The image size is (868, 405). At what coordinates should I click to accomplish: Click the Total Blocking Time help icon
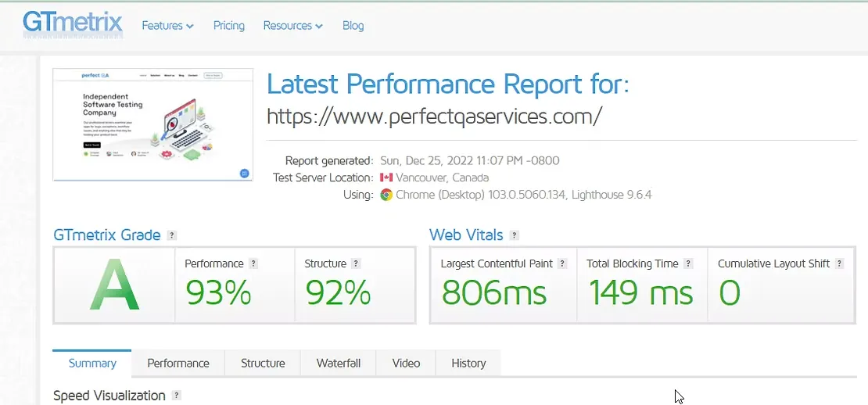688,264
